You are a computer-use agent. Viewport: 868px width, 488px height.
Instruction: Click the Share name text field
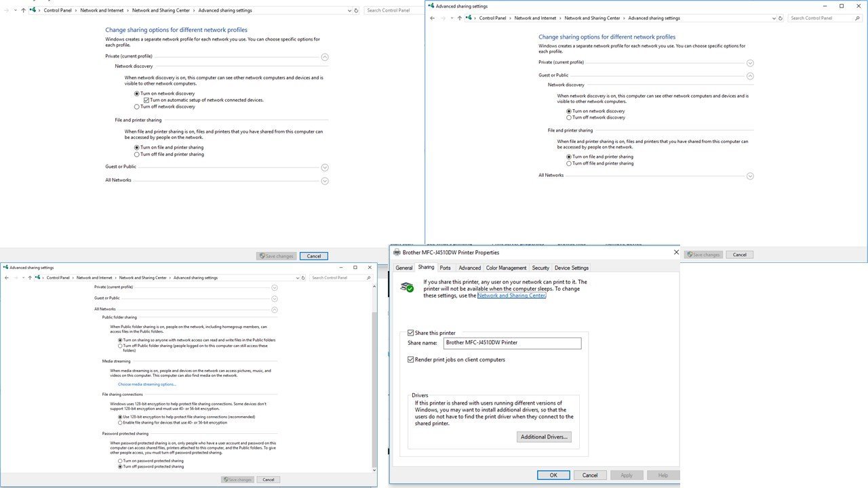click(x=512, y=343)
